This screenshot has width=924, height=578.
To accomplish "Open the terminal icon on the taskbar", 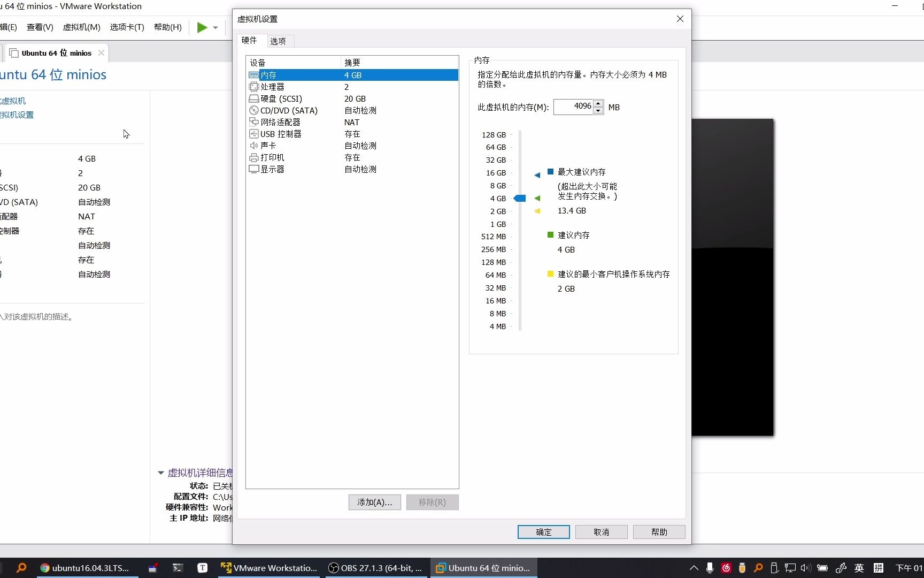I will pyautogui.click(x=178, y=568).
